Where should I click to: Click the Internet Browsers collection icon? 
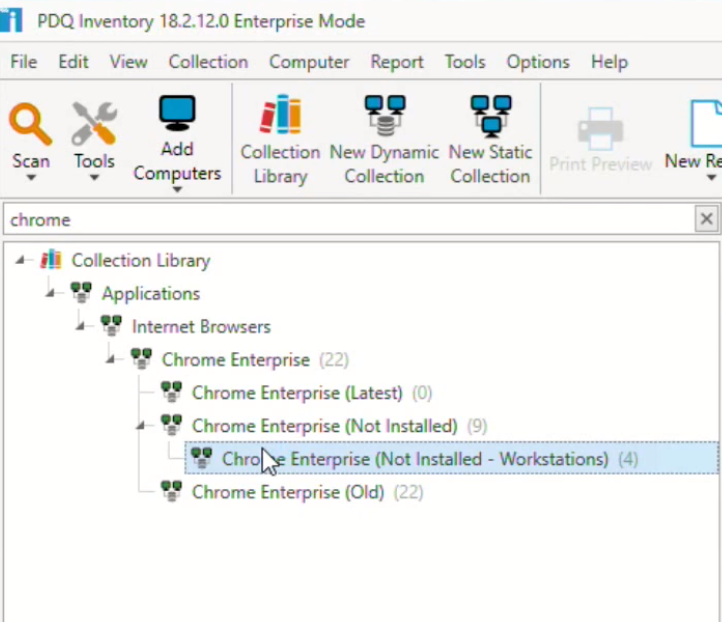click(111, 326)
